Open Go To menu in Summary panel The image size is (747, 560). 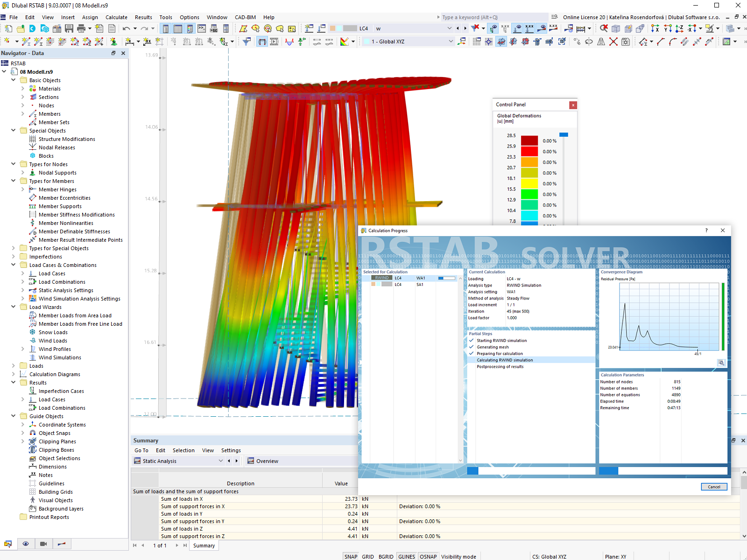(141, 450)
